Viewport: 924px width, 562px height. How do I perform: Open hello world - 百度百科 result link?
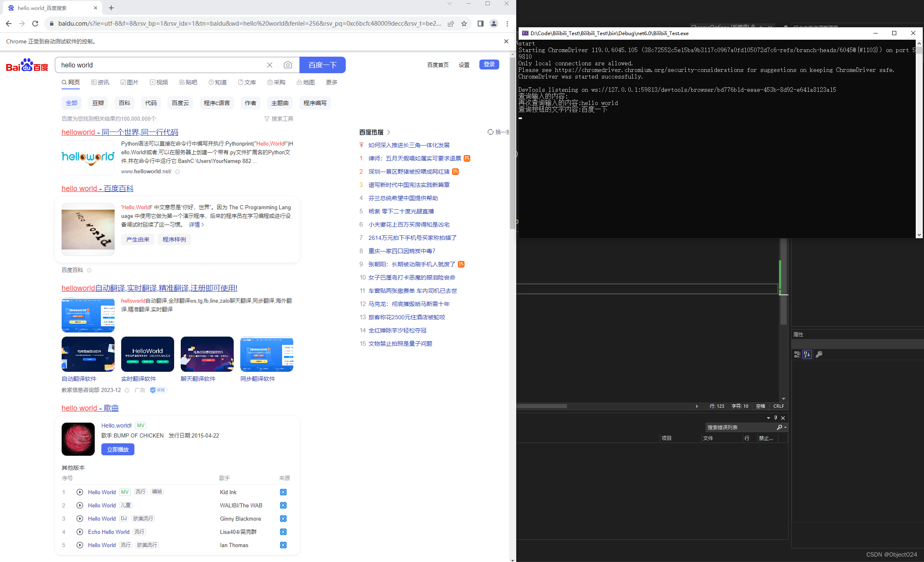point(97,188)
